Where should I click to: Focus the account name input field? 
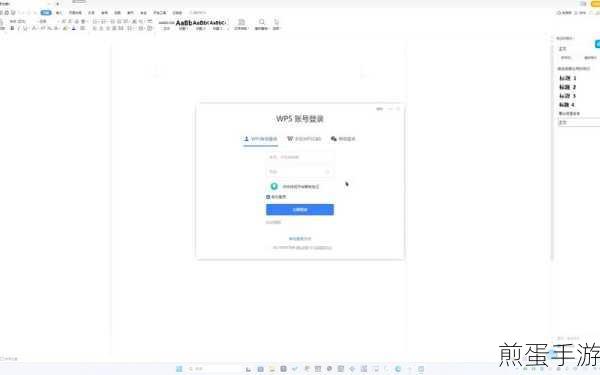point(300,157)
